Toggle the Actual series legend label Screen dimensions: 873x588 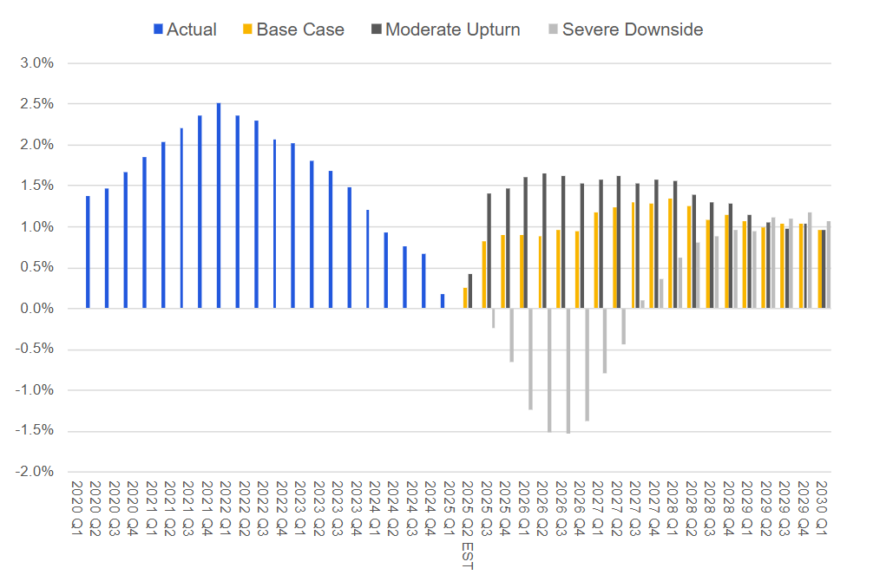tap(193, 29)
